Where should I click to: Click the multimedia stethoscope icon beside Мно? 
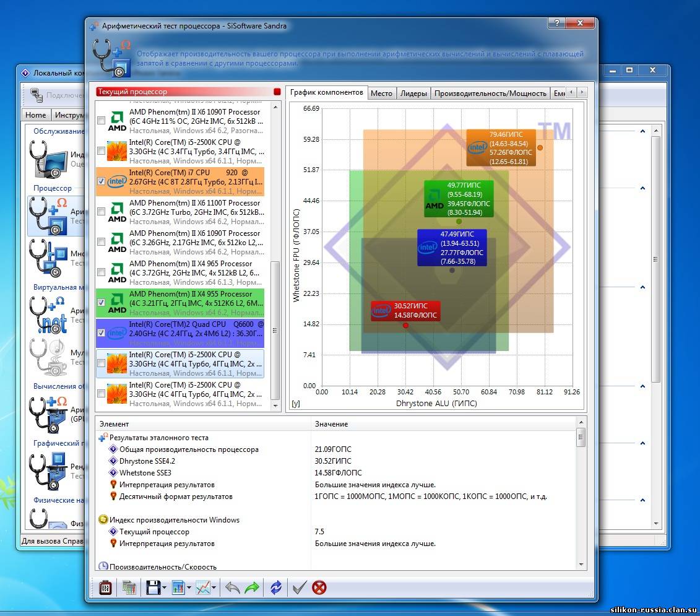coord(48,258)
